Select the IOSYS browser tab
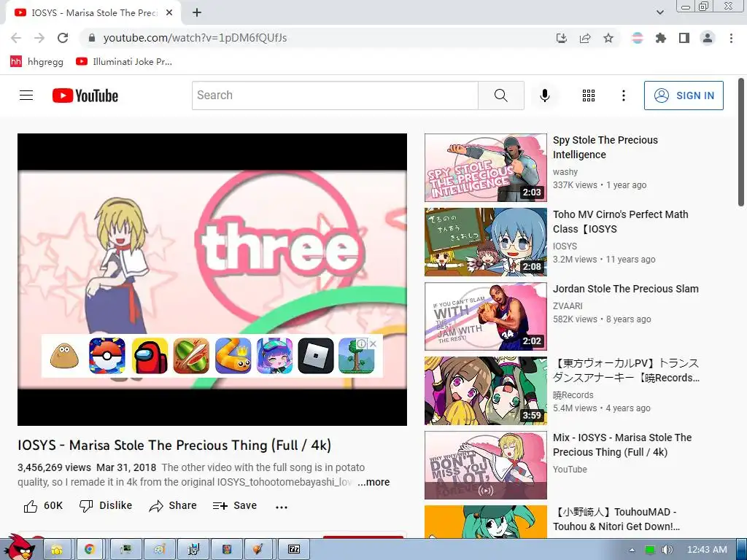Screen dimensions: 747x560 coord(93,13)
